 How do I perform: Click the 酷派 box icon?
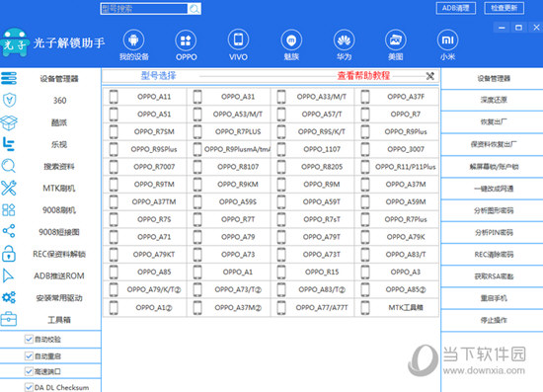tap(9, 122)
